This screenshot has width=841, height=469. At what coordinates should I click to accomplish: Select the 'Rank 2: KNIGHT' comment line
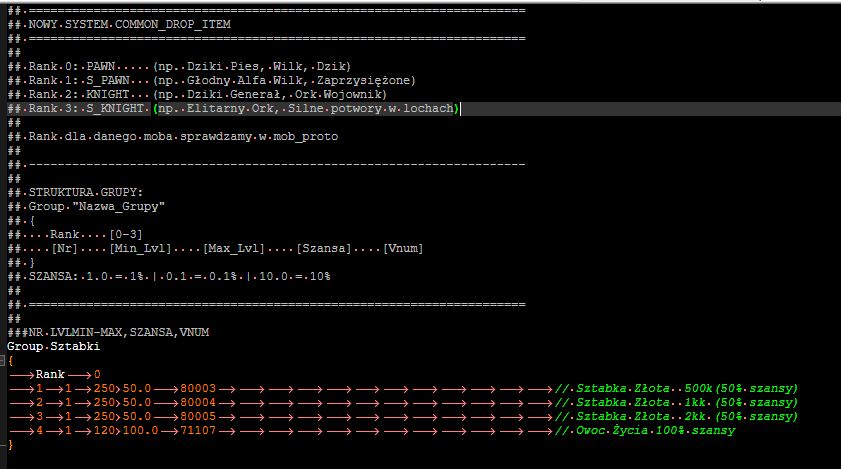click(197, 94)
